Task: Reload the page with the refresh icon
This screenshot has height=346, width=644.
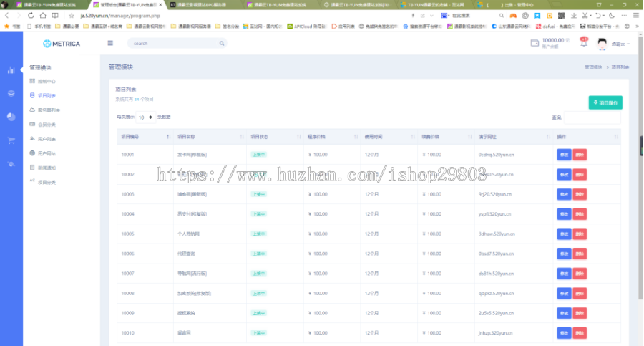Action: point(31,16)
